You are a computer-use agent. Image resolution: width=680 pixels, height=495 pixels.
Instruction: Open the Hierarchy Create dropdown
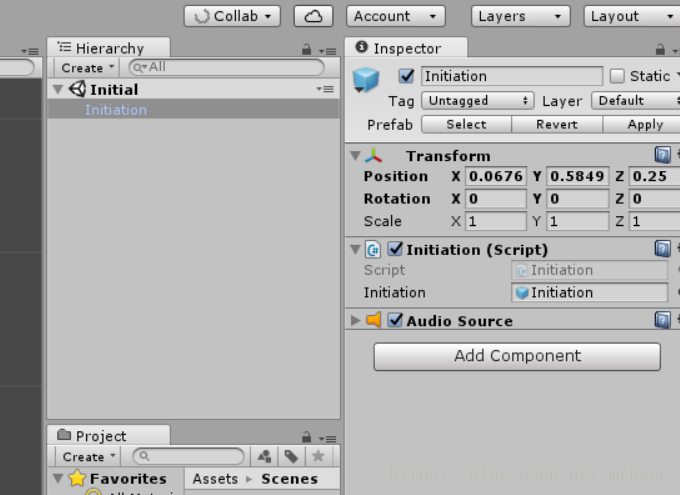tap(87, 68)
